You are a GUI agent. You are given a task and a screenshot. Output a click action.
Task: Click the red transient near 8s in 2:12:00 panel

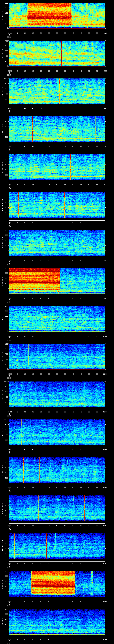[x=22, y=432]
